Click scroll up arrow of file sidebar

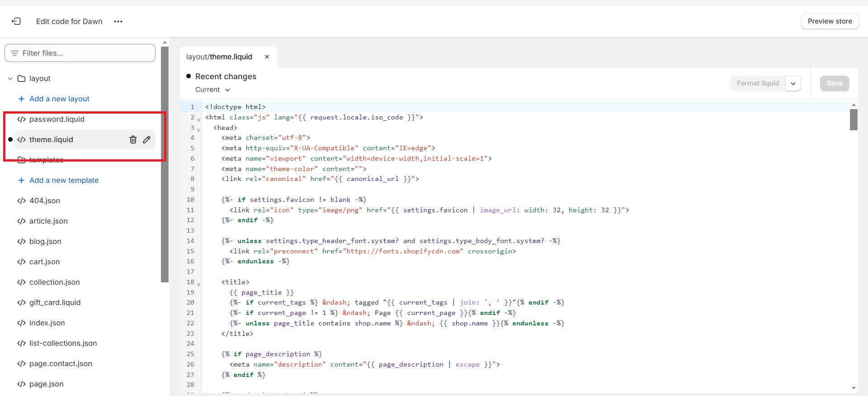(x=165, y=42)
